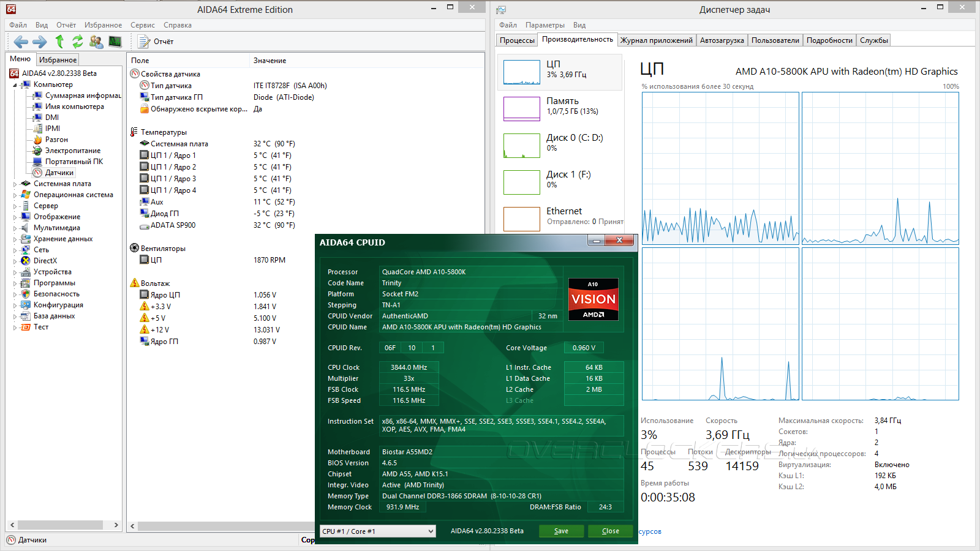
Task: Click the Безопасность shield icon in tree
Action: (26, 294)
